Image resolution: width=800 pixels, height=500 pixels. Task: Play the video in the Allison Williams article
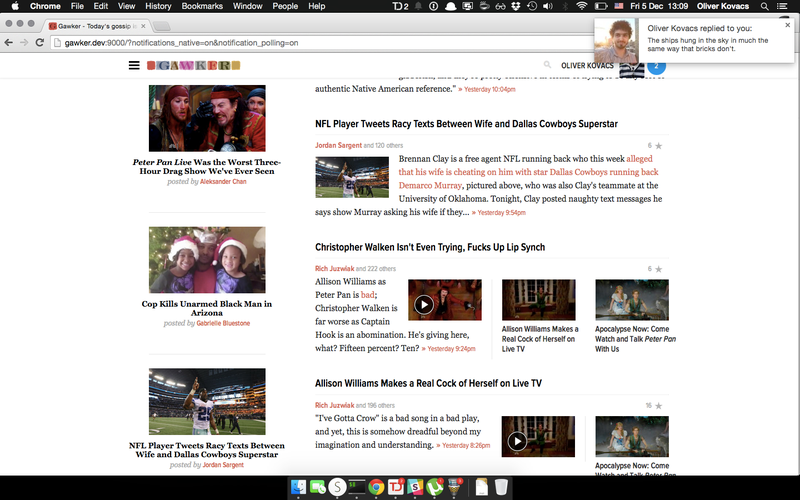[x=517, y=441]
